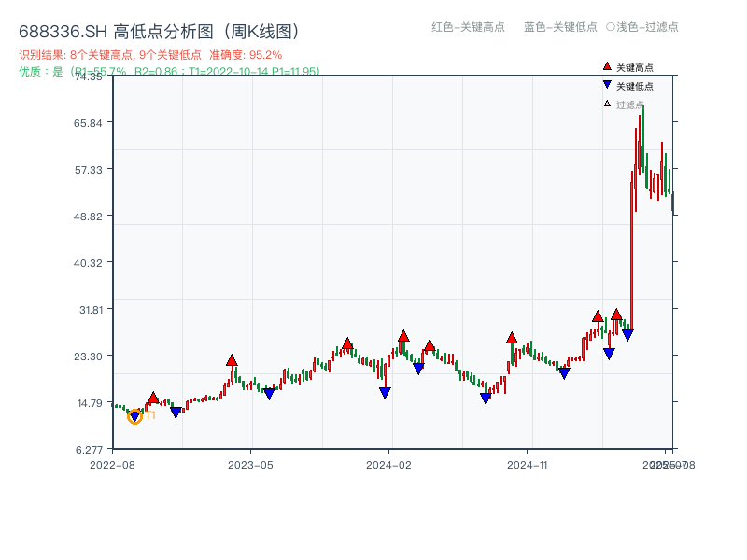
Task: Click the 2024-02 x-axis date label
Action: click(x=388, y=465)
